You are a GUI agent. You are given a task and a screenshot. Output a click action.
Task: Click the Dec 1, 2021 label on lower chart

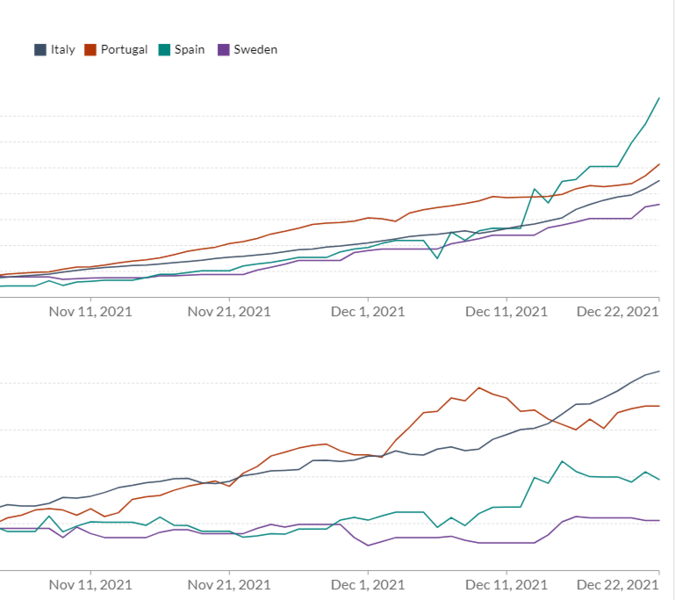368,583
